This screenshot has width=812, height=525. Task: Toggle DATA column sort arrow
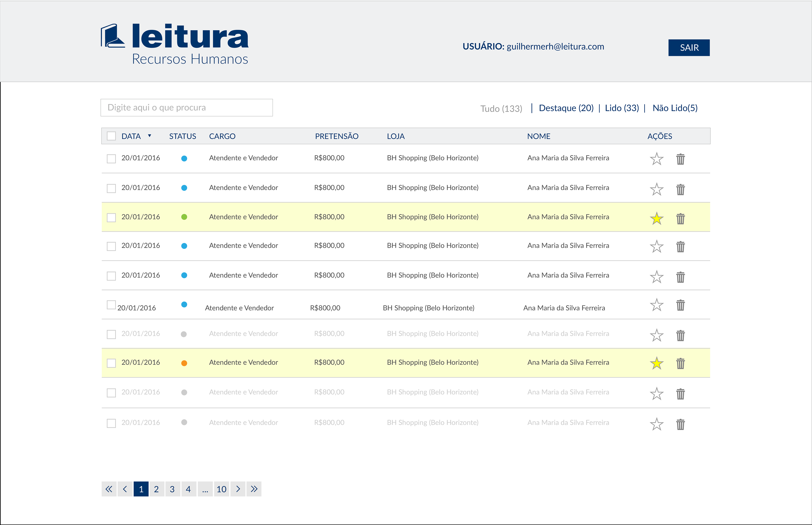point(149,136)
